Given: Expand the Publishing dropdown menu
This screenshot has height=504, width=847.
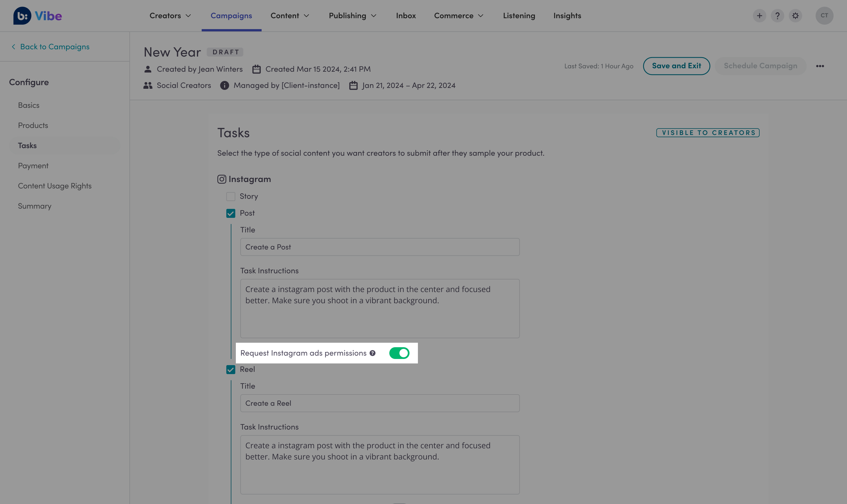Looking at the screenshot, I should [353, 16].
